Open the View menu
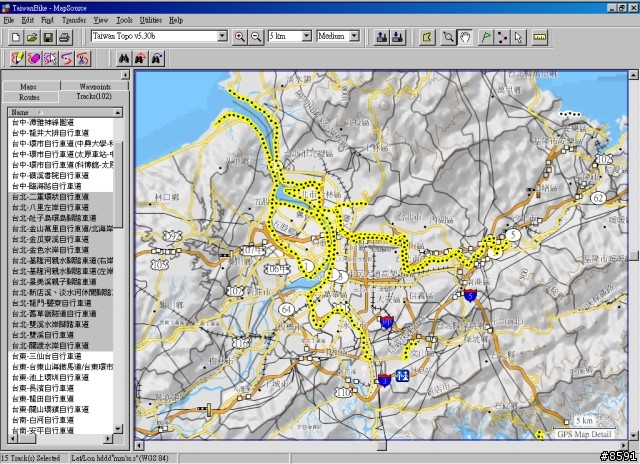The image size is (640, 464). coord(101,20)
